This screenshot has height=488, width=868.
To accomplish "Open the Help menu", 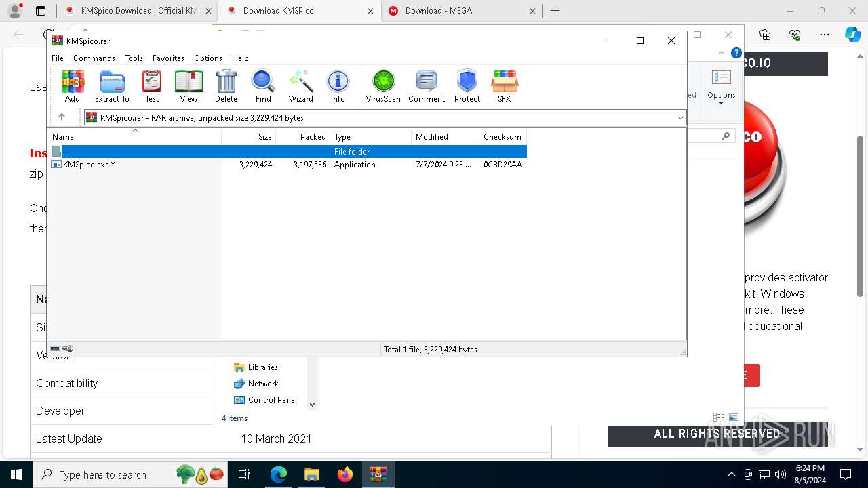I will tap(240, 58).
